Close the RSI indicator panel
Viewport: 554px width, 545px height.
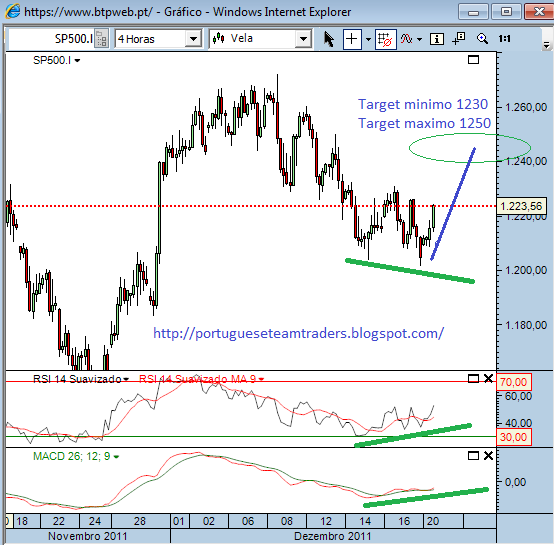(x=488, y=379)
